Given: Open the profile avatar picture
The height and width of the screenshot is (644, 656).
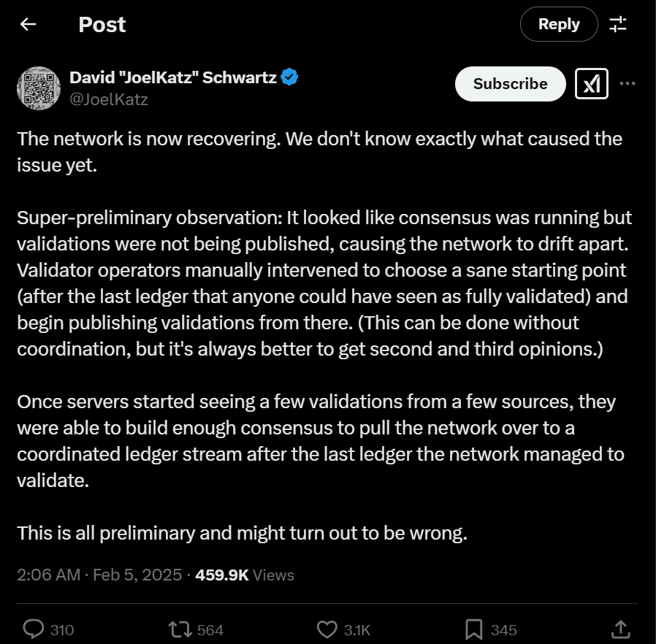Looking at the screenshot, I should (38, 88).
